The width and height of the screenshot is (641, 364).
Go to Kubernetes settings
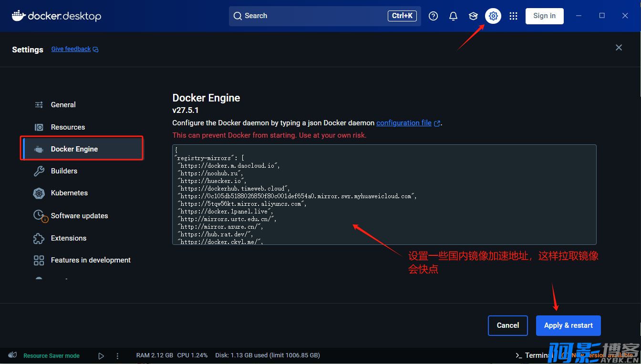[69, 193]
